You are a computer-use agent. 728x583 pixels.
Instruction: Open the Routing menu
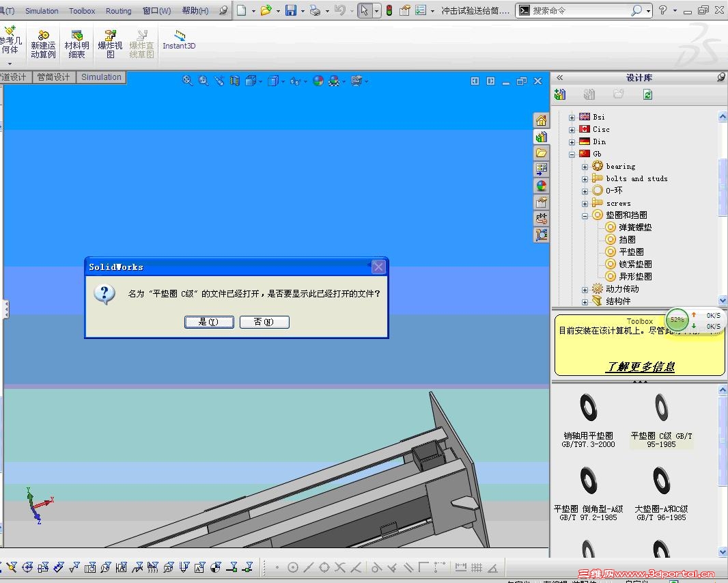coord(118,11)
